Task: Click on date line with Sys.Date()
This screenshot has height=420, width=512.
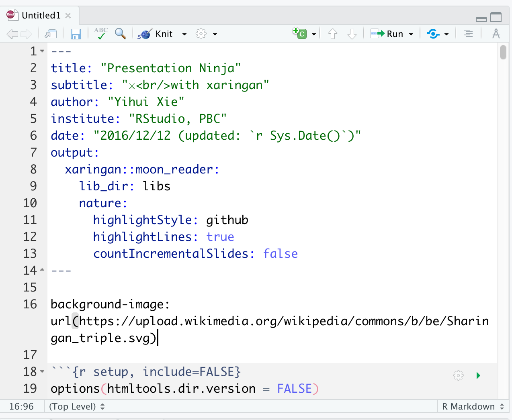Action: (x=206, y=136)
